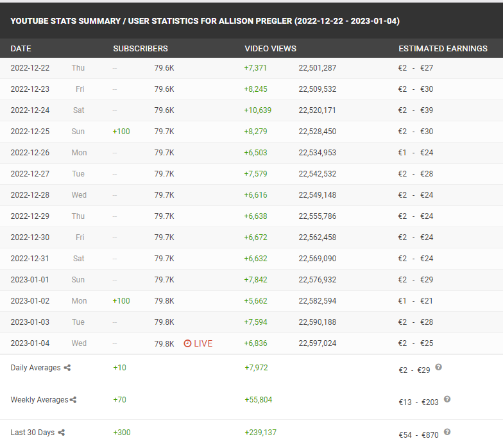This screenshot has width=503, height=448.
Task: Click help icon beside €54 - €870 earnings
Action: click(447, 432)
